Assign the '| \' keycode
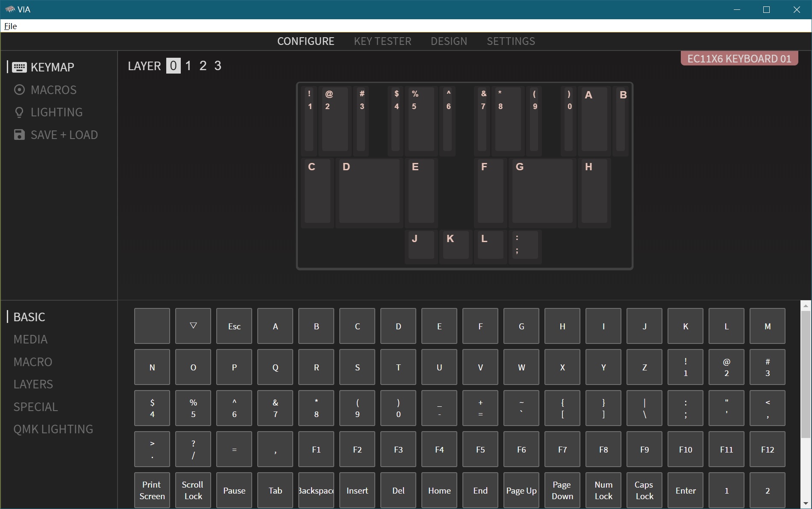Screen dimensions: 812x509 tap(644, 408)
